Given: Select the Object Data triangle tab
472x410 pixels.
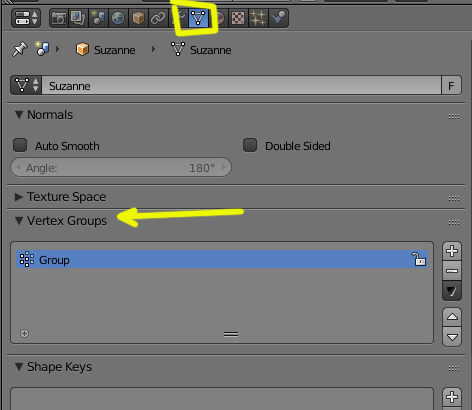Looking at the screenshot, I should [198, 18].
